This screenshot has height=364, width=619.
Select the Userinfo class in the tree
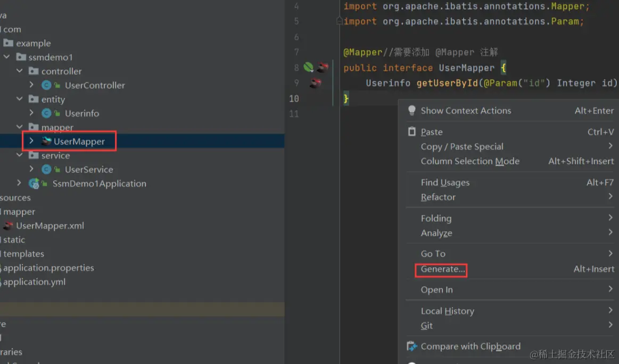(82, 113)
